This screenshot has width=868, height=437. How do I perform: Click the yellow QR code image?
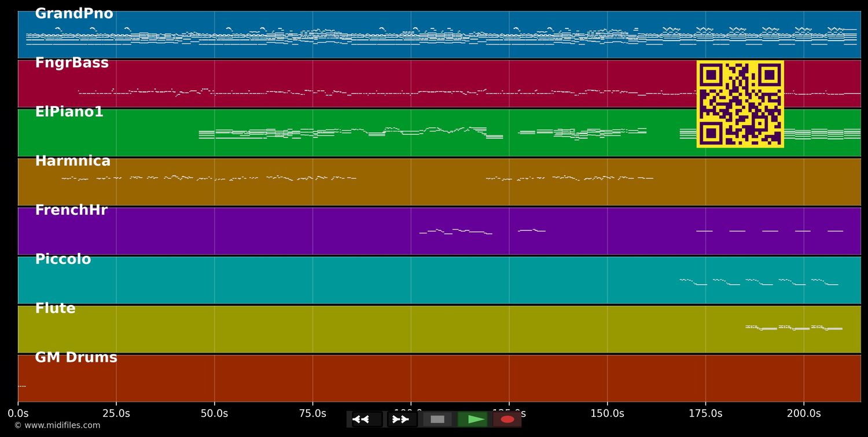coord(740,104)
